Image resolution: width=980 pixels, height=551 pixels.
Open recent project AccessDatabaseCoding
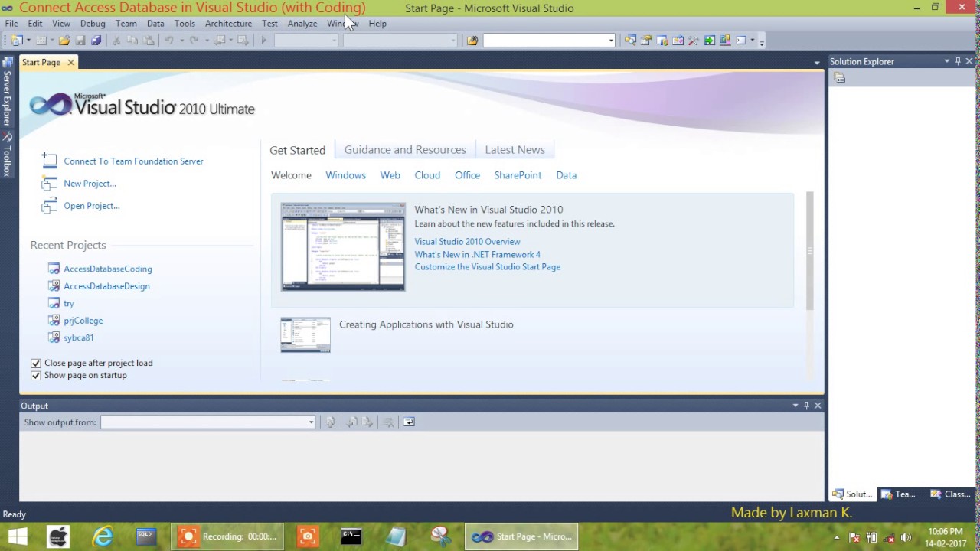108,269
